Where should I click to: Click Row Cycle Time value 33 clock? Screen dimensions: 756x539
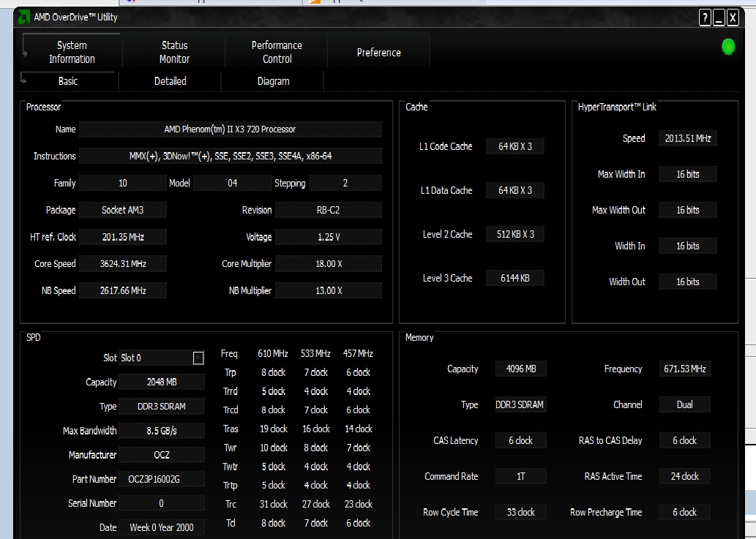pos(521,512)
